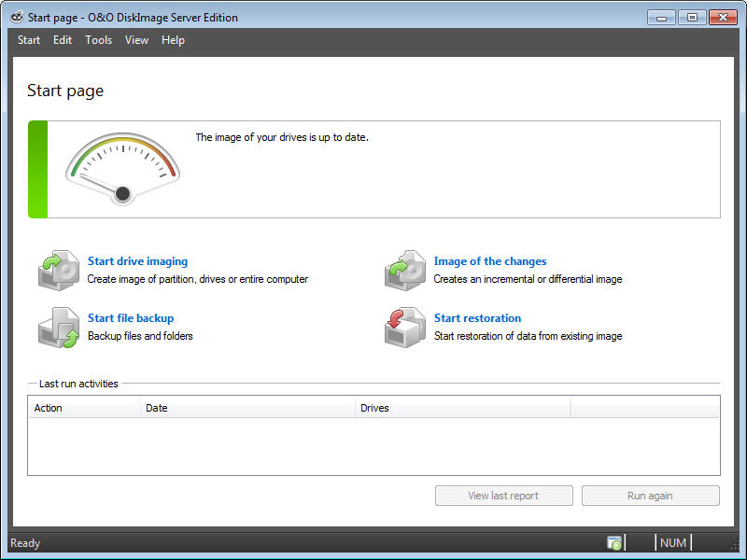747x560 pixels.
Task: Click the Start drive imaging icon
Action: [x=61, y=271]
